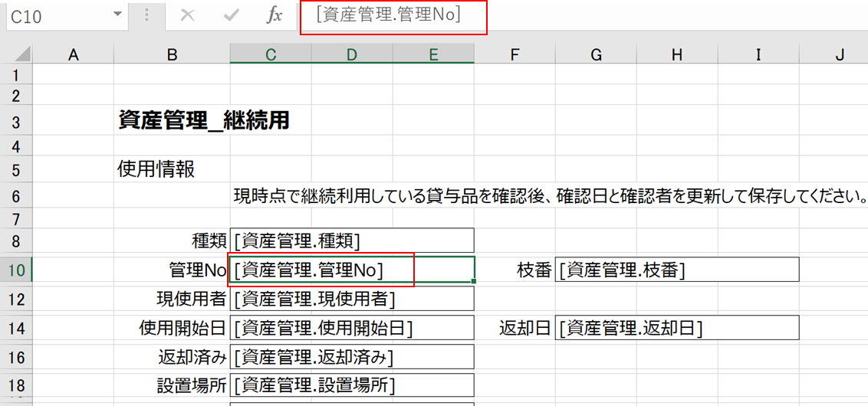Screen dimensions: 868x406
Task: Select row 5 header
Action: click(16, 170)
